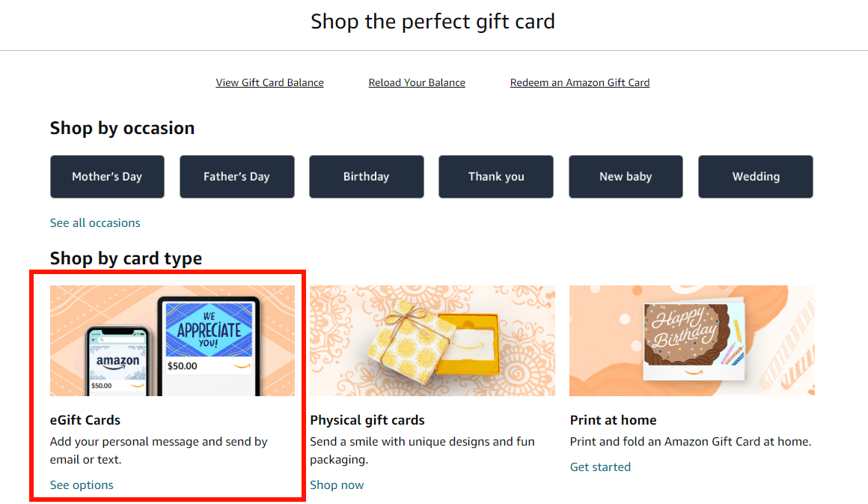The width and height of the screenshot is (868, 504).
Task: Click the eGift Cards preview image
Action: [172, 341]
